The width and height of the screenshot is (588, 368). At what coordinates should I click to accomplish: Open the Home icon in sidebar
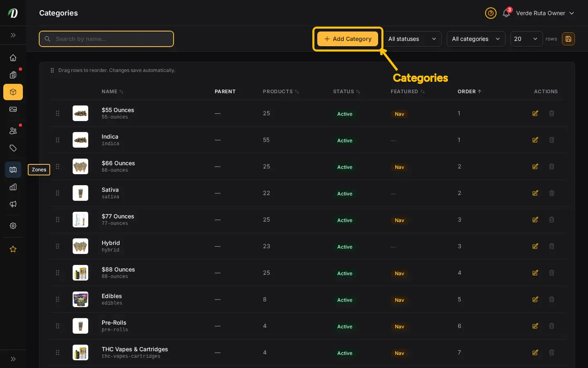click(13, 58)
